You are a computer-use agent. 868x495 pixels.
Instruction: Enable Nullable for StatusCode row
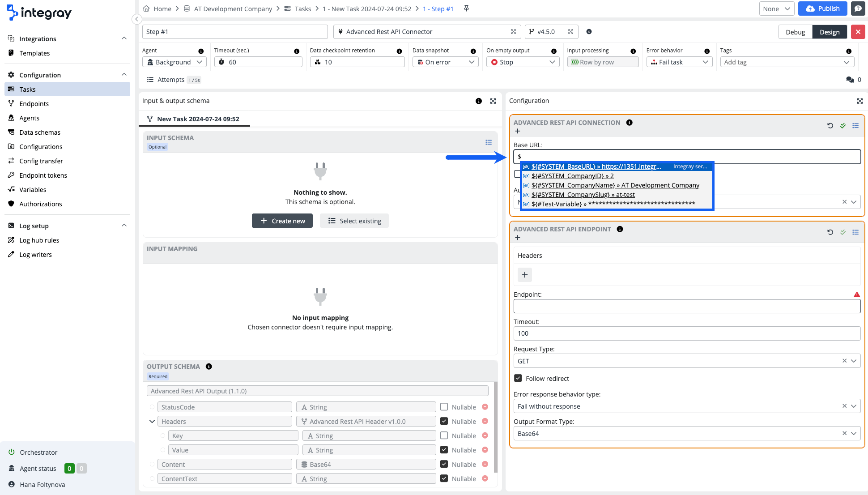tap(444, 407)
